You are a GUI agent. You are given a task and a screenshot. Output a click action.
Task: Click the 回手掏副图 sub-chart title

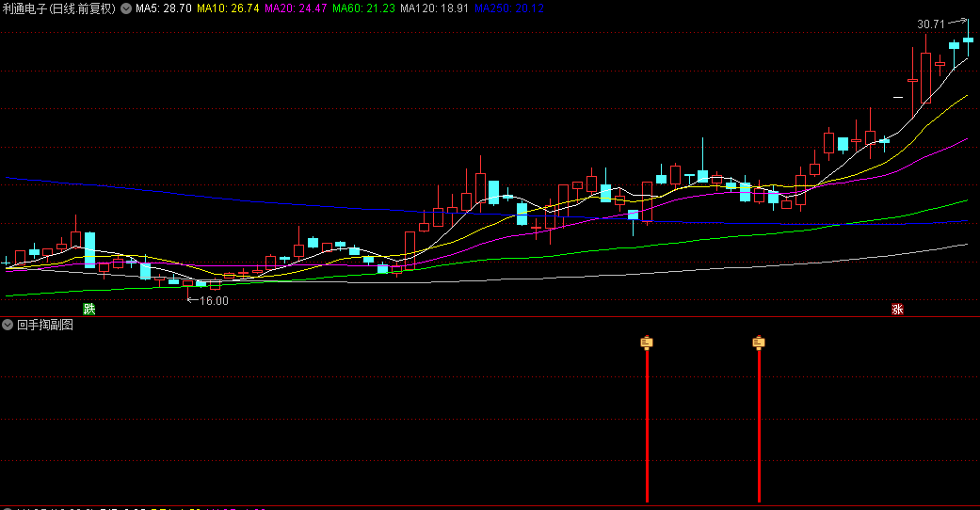tap(45, 325)
